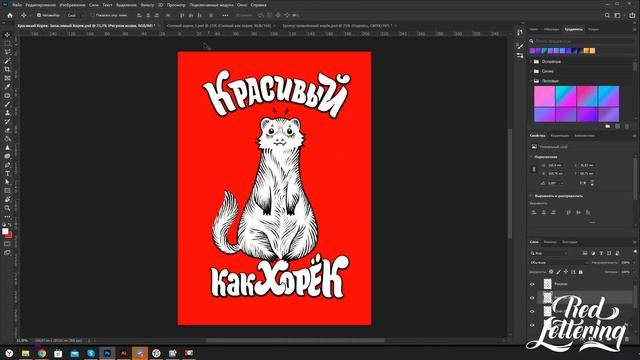Hide the selected second layer eye icon
The width and height of the screenshot is (640, 360).
532,298
